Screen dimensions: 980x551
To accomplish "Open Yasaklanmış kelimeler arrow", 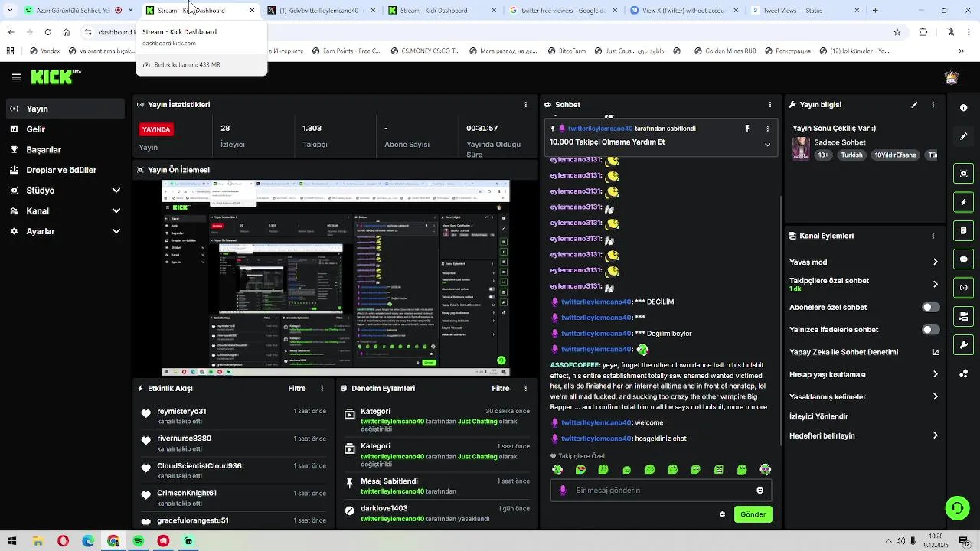I will pos(935,397).
